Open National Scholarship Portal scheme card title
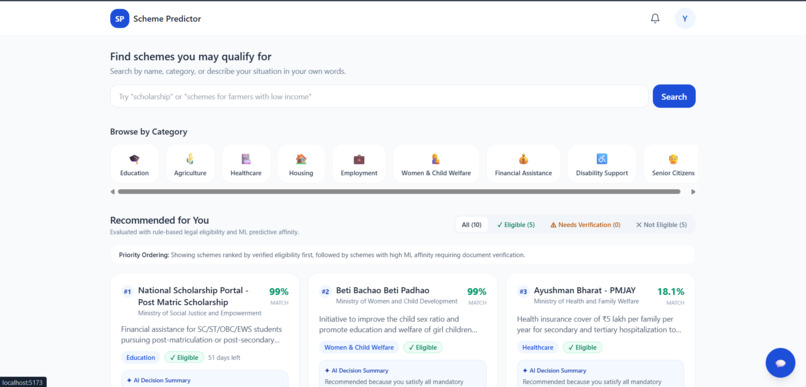806x387 pixels. [x=194, y=296]
